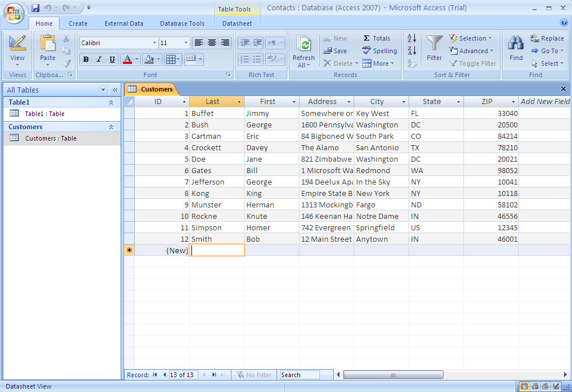572x392 pixels.
Task: Sort descending Z to A
Action: pyautogui.click(x=412, y=50)
